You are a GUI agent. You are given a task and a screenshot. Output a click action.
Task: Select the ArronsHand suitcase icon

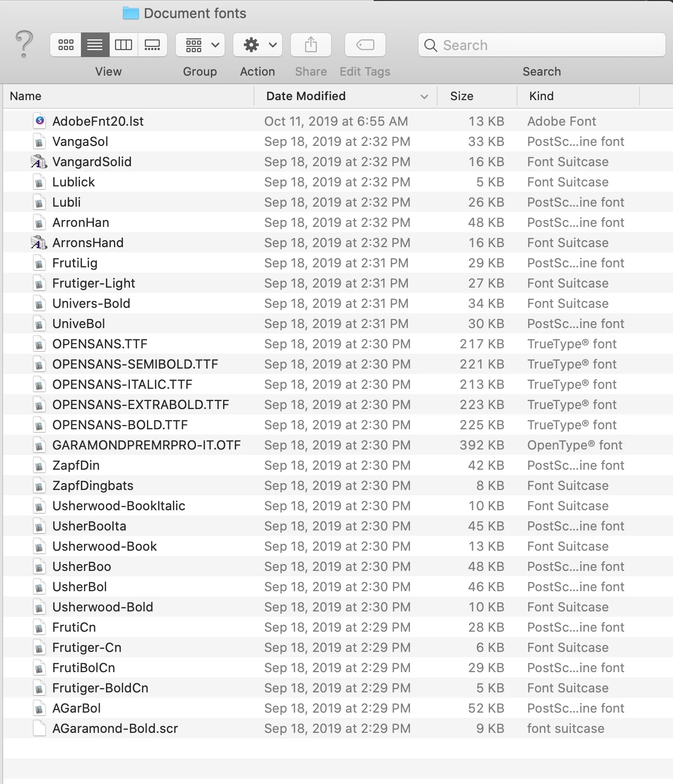38,242
